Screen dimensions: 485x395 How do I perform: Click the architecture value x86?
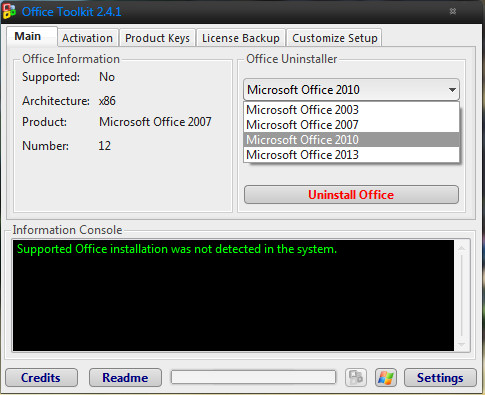(x=107, y=101)
